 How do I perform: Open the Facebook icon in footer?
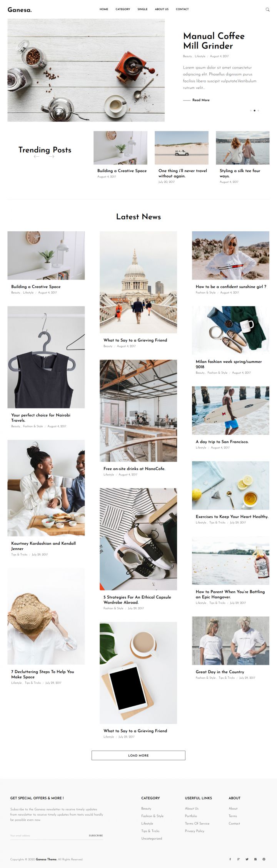pyautogui.click(x=230, y=859)
